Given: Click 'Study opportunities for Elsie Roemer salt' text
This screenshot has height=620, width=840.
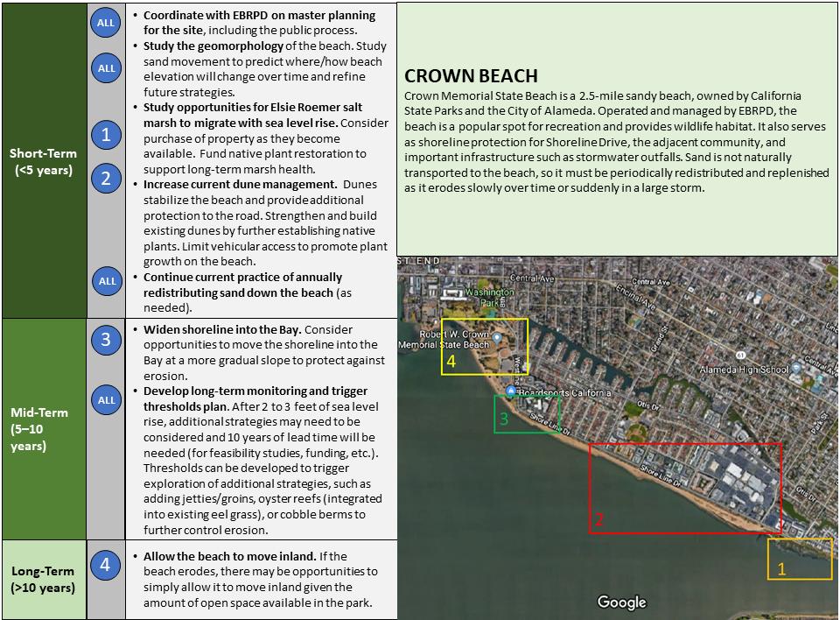Looking at the screenshot, I should (x=253, y=107).
